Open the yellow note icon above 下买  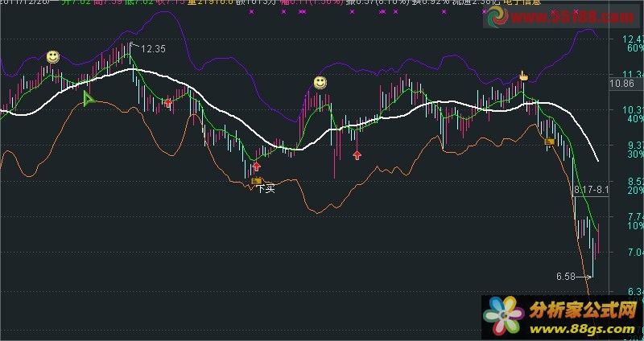tap(256, 181)
